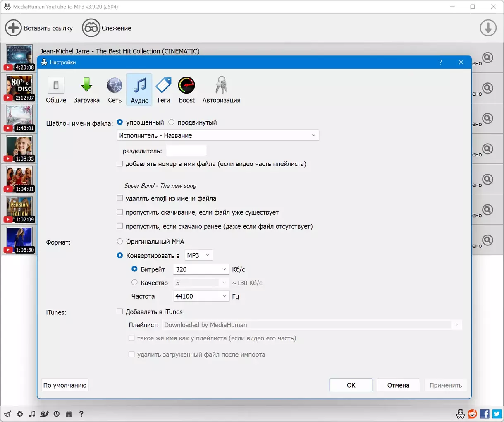
Task: Open the MP3 conversion format dropdown
Action: (x=198, y=255)
